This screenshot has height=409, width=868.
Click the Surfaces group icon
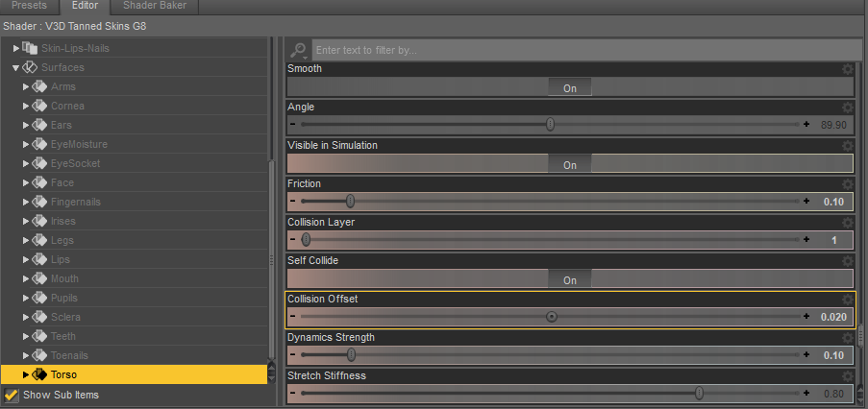tap(30, 67)
